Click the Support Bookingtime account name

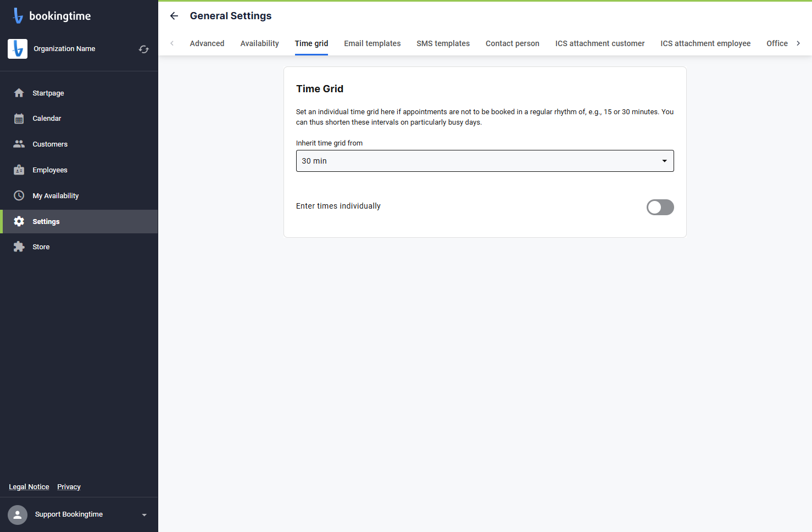coord(69,514)
